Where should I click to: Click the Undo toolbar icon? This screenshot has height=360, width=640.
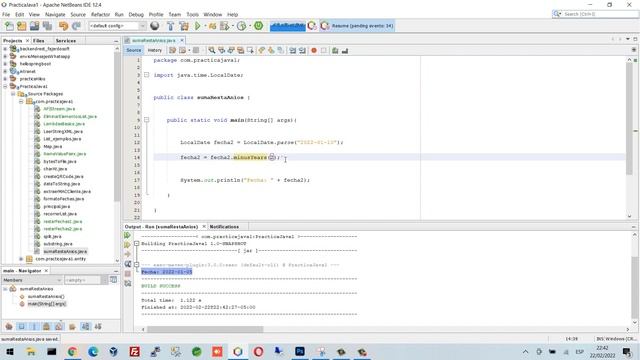tap(63, 26)
